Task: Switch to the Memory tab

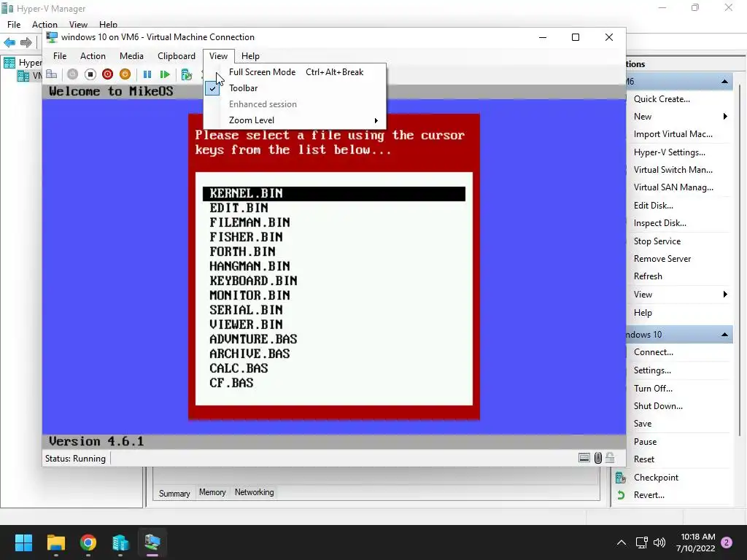Action: click(212, 492)
